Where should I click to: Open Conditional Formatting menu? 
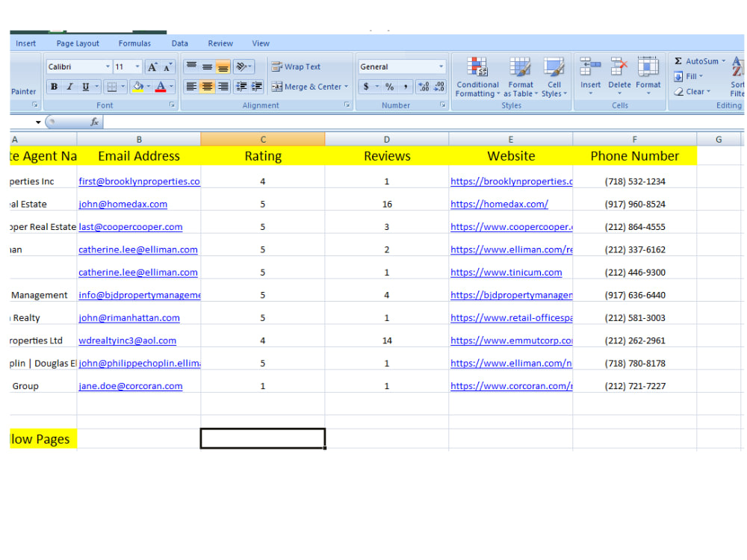(477, 77)
